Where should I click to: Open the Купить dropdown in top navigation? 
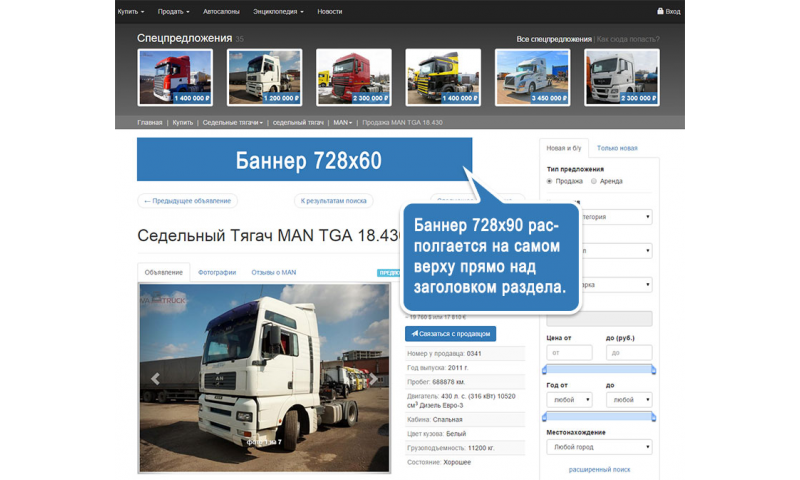tap(130, 11)
